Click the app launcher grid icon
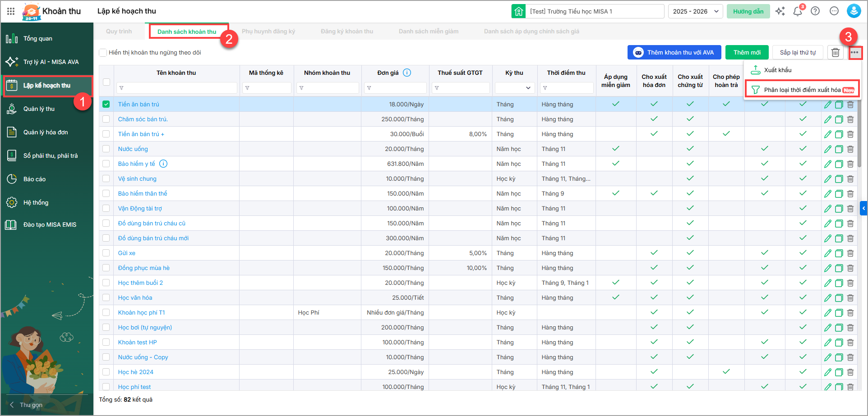Viewport: 868px width, 416px height. point(11,11)
